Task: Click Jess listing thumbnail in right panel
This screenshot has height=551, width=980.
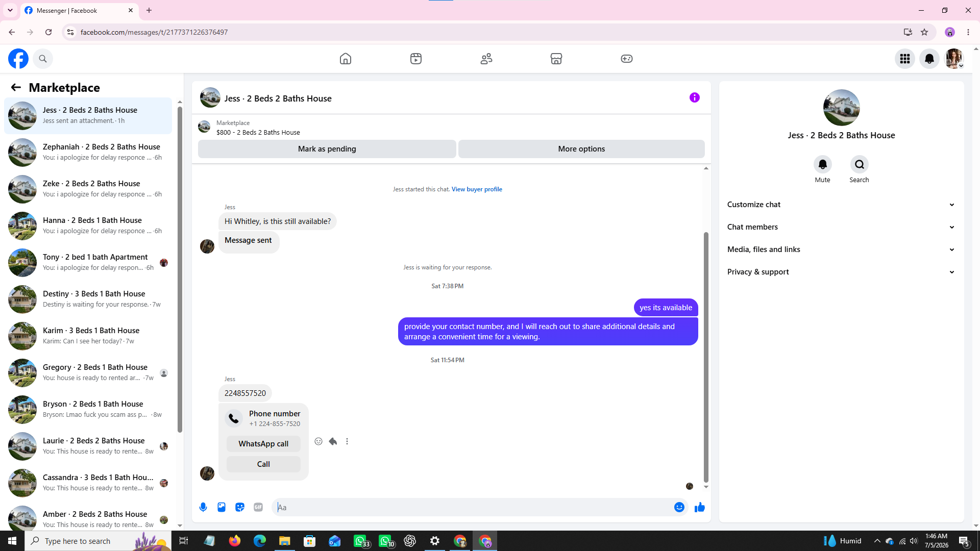Action: point(841,108)
